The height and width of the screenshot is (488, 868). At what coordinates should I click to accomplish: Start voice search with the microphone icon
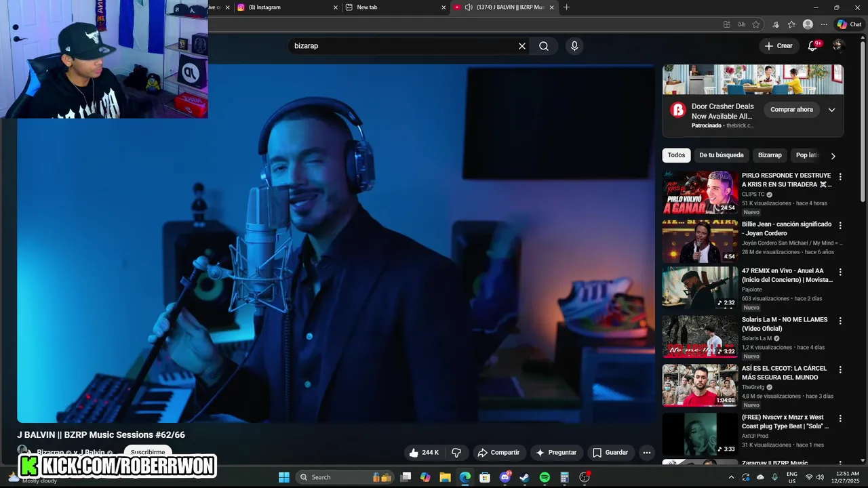(574, 46)
